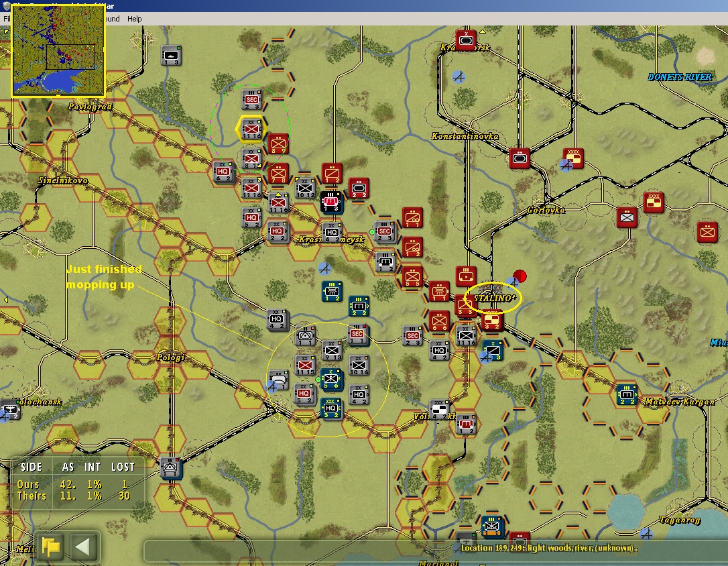The width and height of the screenshot is (728, 566).
Task: Open the Help menu
Action: click(x=134, y=19)
